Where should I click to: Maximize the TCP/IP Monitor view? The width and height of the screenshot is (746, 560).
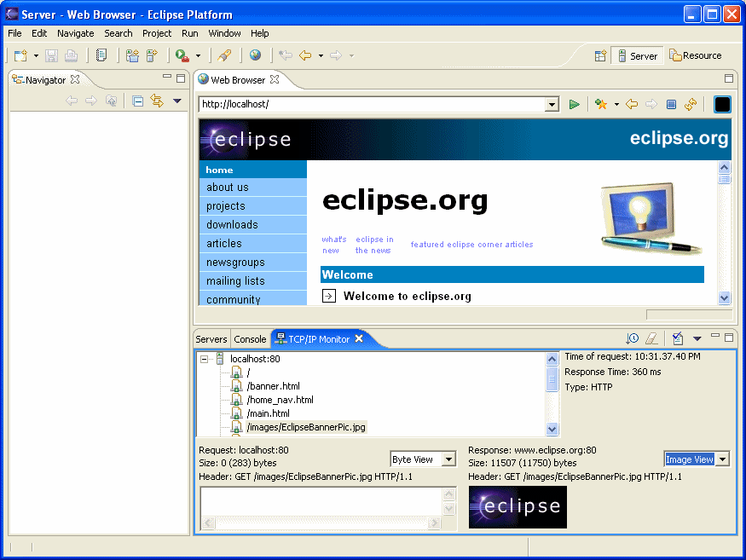pyautogui.click(x=728, y=338)
